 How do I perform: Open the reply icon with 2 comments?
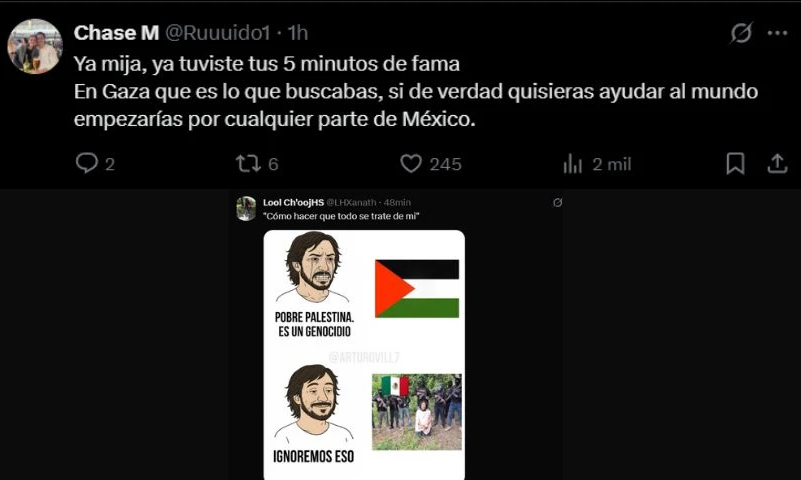(86, 163)
